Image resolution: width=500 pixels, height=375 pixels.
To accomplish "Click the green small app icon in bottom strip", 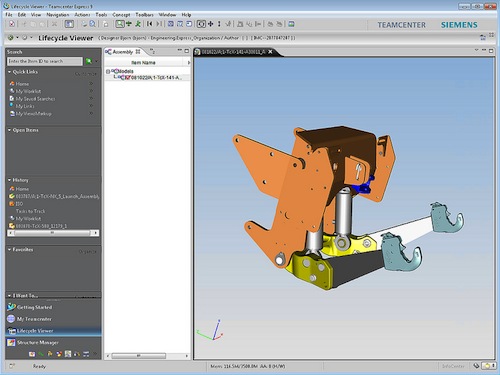I will 41,354.
